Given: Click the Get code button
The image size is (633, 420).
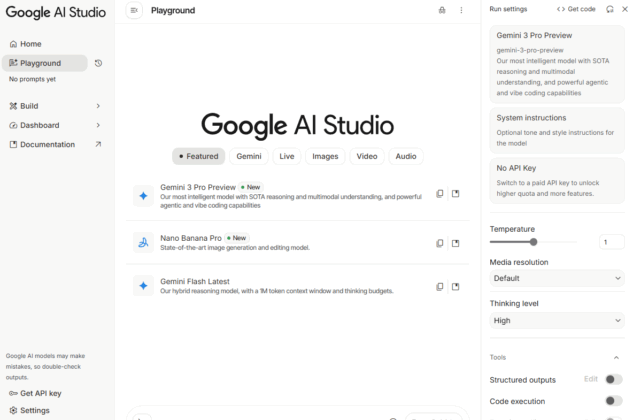Looking at the screenshot, I should click(x=576, y=9).
